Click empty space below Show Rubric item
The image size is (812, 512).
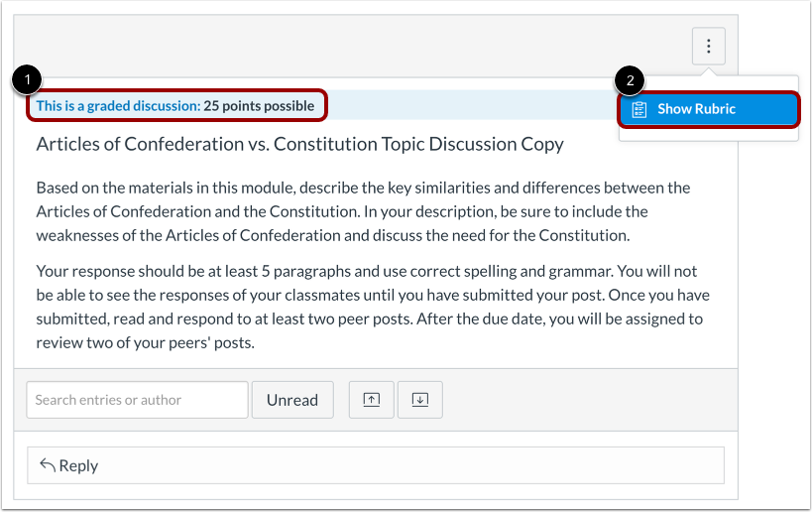709,134
